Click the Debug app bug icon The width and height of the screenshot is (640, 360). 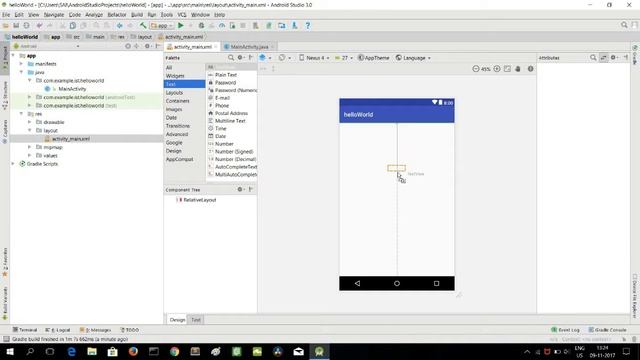pyautogui.click(x=201, y=25)
